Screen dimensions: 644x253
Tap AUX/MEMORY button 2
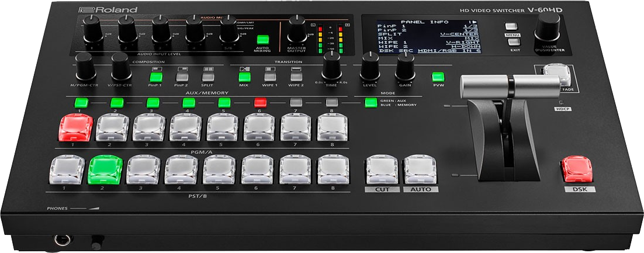(117, 103)
